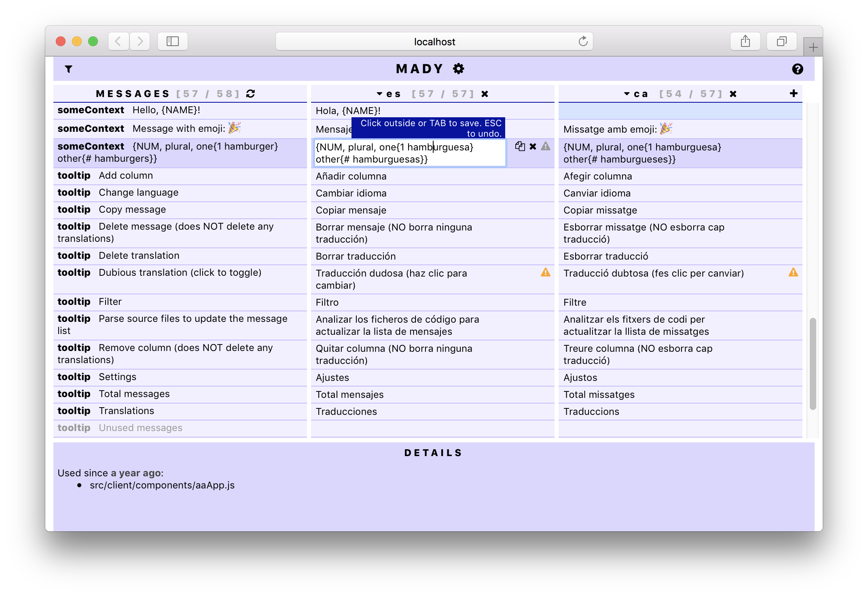This screenshot has height=596, width=868.
Task: Click inside hamburguesa translation text editor
Action: (409, 153)
